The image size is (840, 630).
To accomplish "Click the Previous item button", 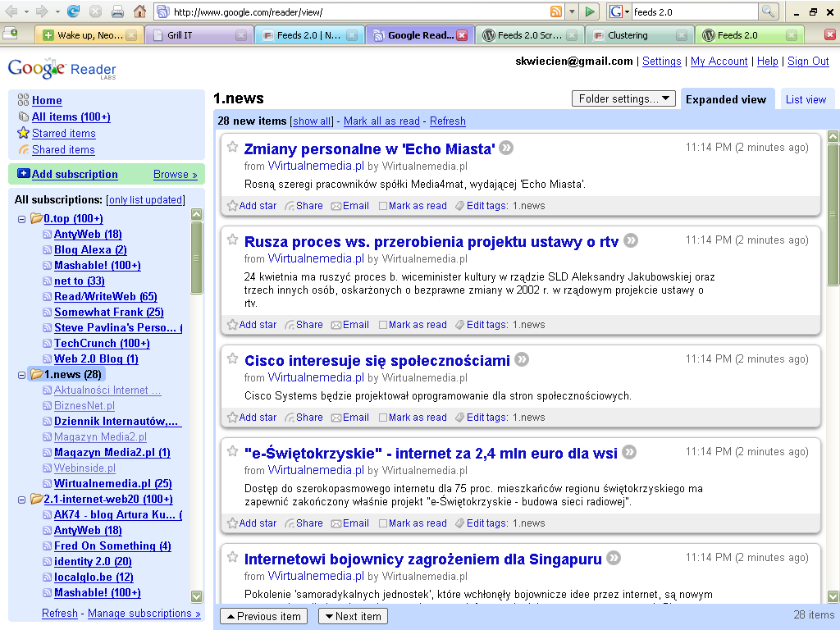I will pyautogui.click(x=263, y=616).
